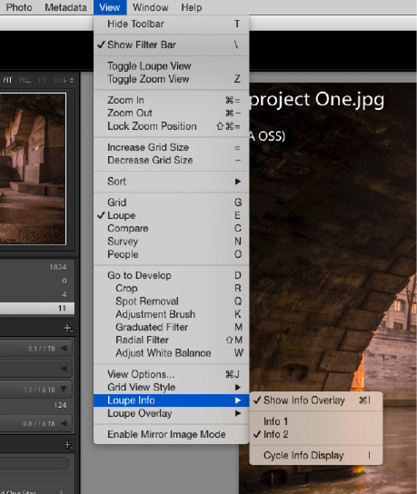The image size is (417, 494).
Task: Open the Metadata menu
Action: (66, 7)
